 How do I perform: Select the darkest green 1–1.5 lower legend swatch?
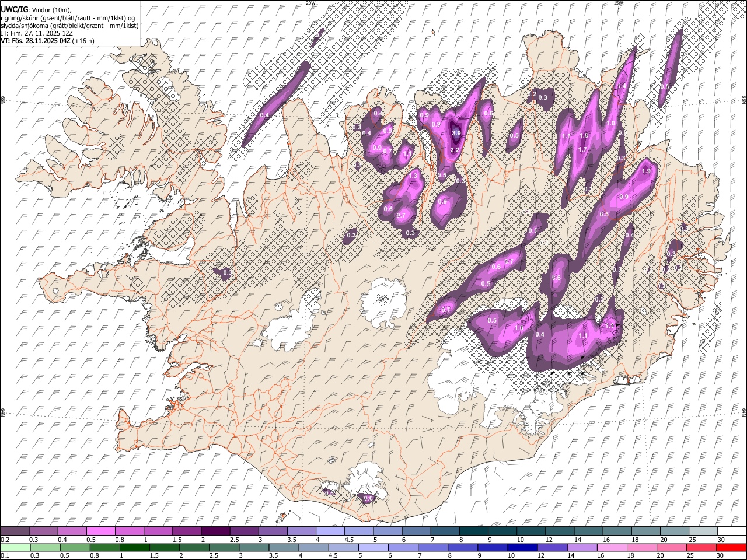(134, 548)
